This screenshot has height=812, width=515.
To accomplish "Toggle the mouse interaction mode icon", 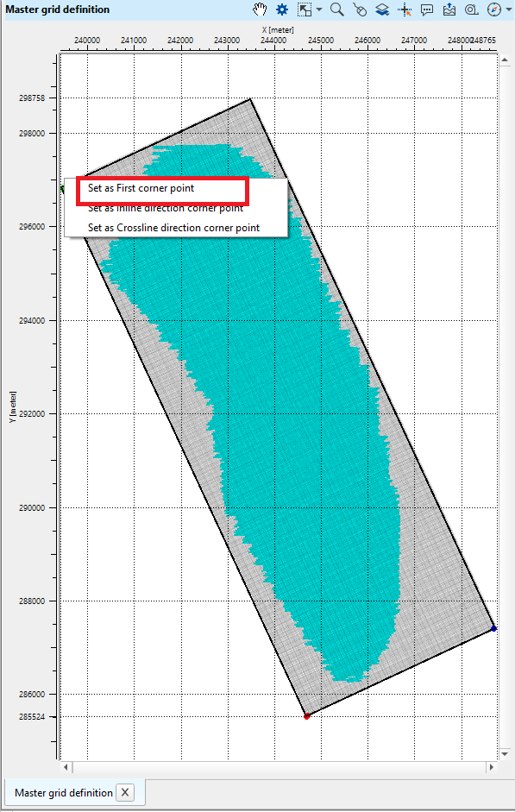I will coord(359,9).
